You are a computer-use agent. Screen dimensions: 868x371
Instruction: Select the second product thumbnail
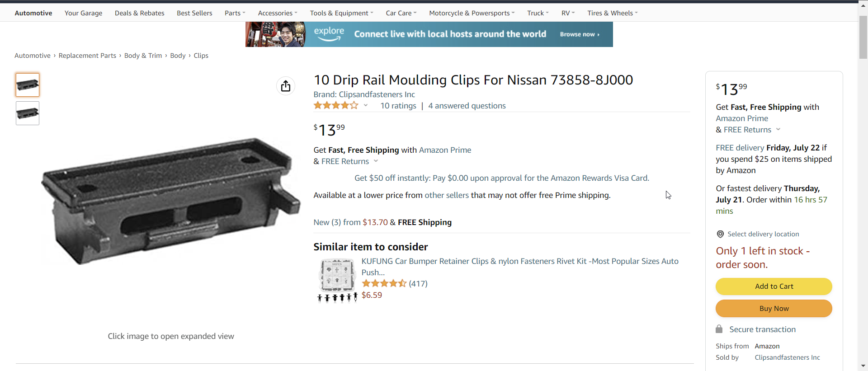(28, 113)
